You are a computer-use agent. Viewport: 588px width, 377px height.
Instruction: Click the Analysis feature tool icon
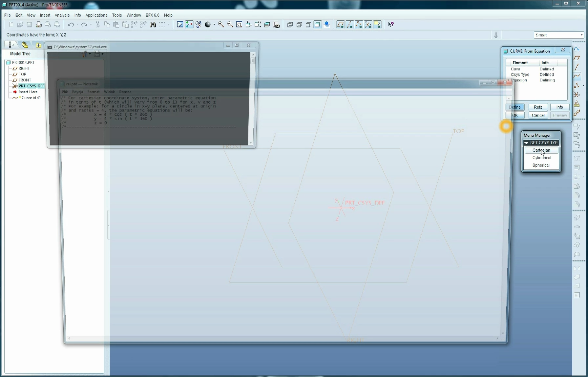pyautogui.click(x=577, y=104)
